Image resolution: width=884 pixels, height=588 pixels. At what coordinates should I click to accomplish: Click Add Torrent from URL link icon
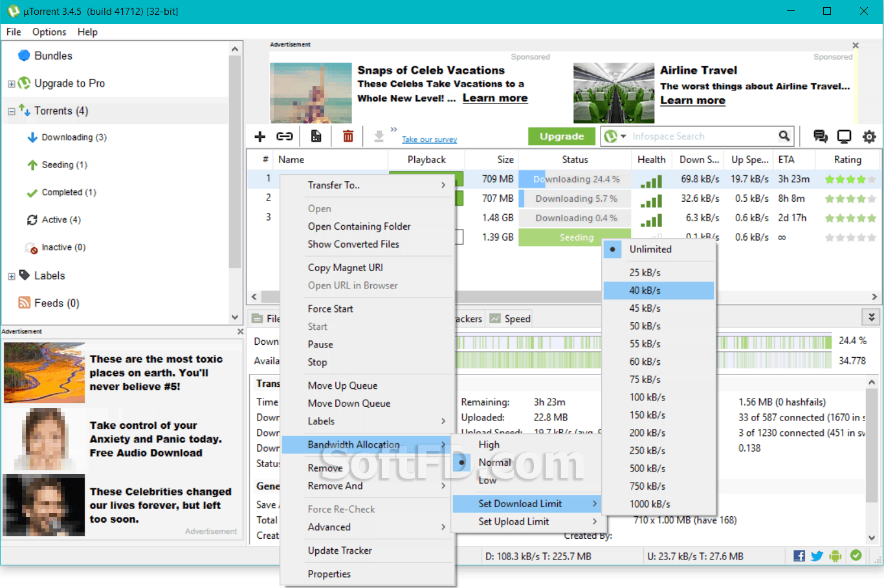285,136
